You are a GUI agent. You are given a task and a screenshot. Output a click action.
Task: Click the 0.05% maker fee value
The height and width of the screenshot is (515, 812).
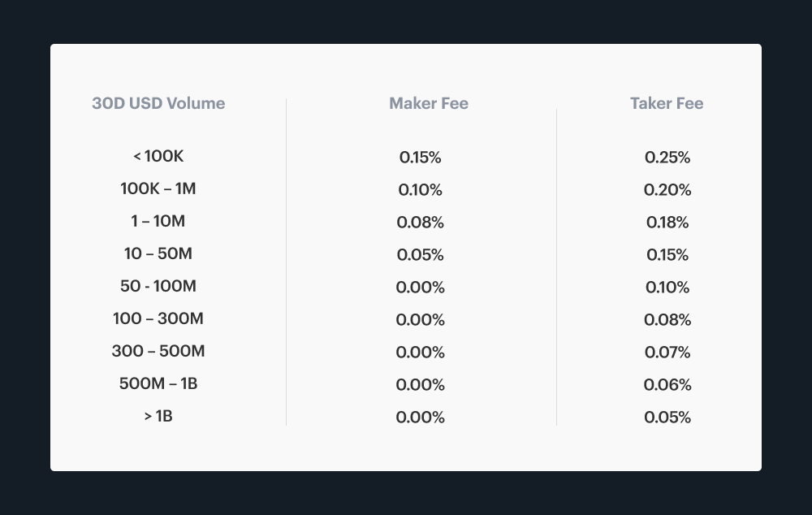pos(421,255)
